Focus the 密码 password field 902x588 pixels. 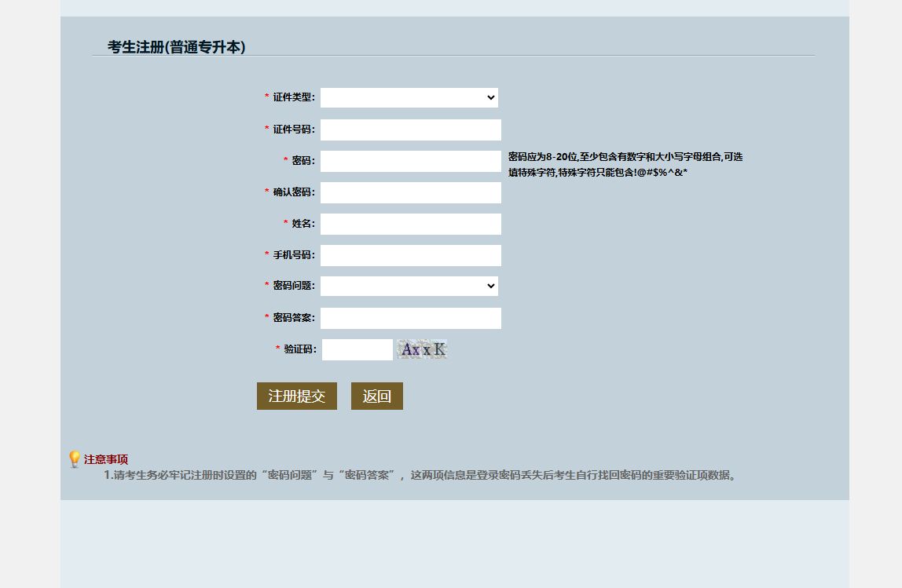coord(410,161)
